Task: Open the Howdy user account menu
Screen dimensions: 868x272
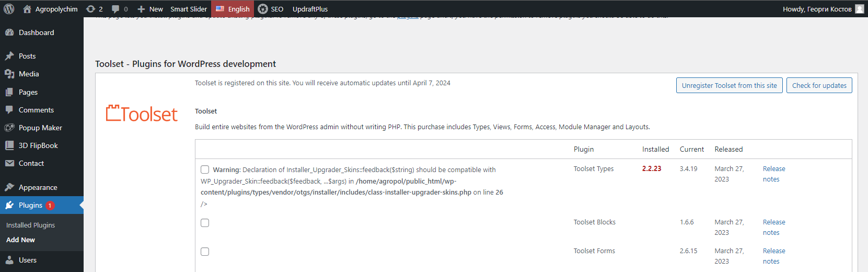Action: pos(823,9)
